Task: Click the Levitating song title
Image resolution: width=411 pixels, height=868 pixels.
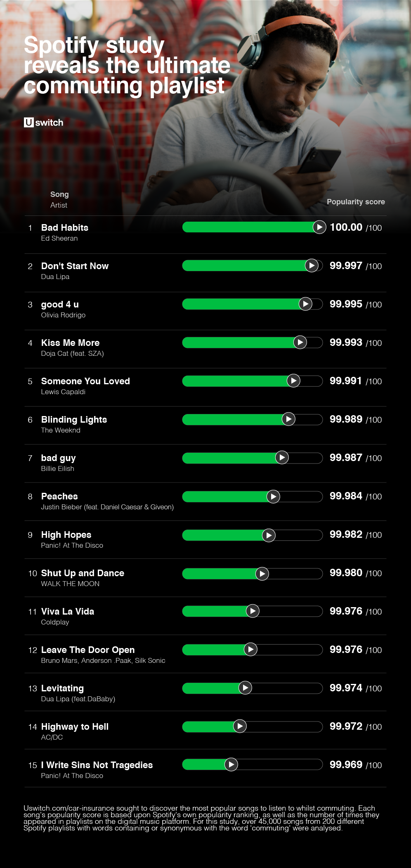Action: pyautogui.click(x=62, y=688)
